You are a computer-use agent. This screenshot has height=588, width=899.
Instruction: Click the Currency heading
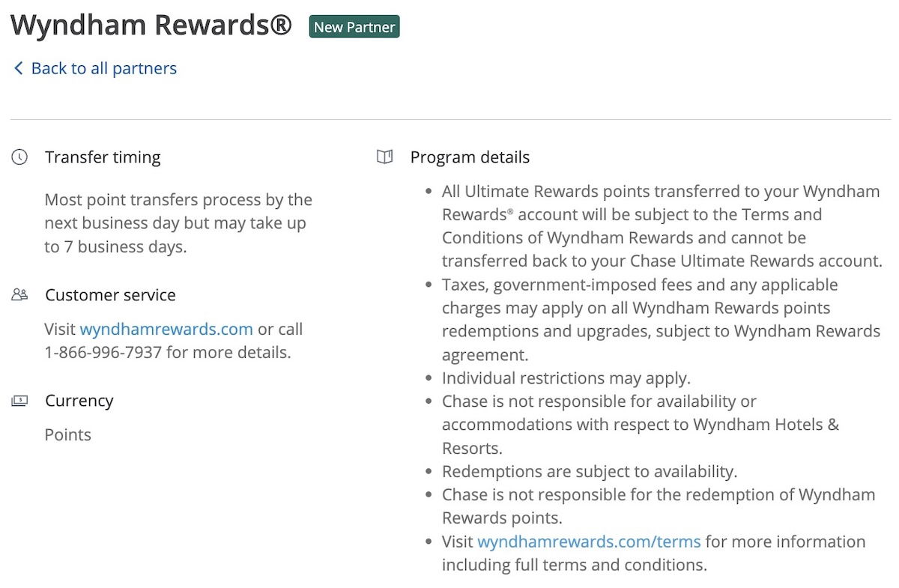[x=79, y=401]
